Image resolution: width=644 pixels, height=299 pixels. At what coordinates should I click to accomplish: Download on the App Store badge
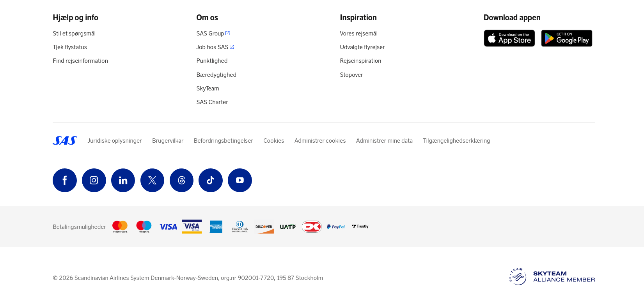point(509,38)
